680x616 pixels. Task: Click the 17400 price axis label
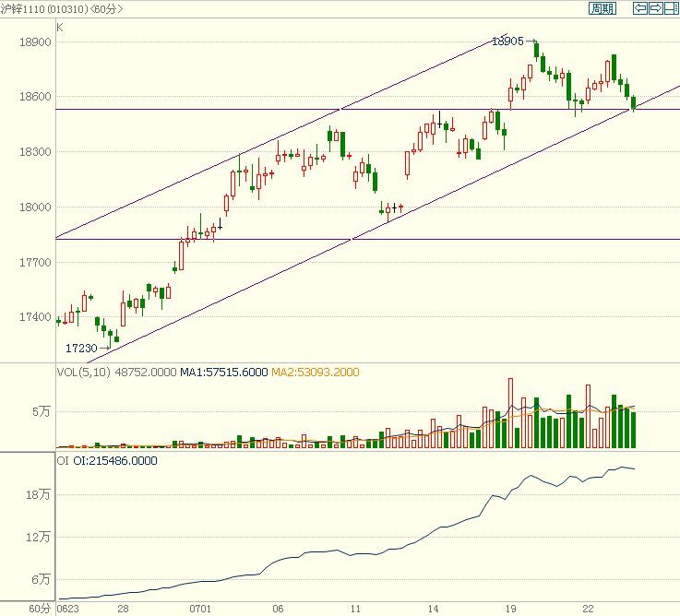[35, 317]
